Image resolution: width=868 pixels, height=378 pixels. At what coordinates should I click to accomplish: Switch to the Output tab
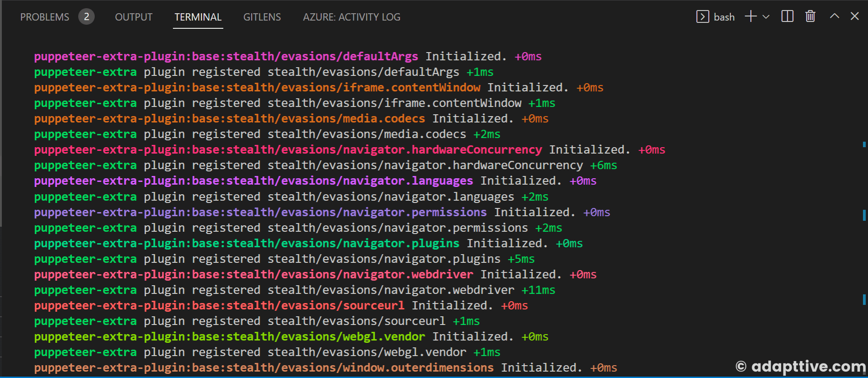[x=134, y=17]
